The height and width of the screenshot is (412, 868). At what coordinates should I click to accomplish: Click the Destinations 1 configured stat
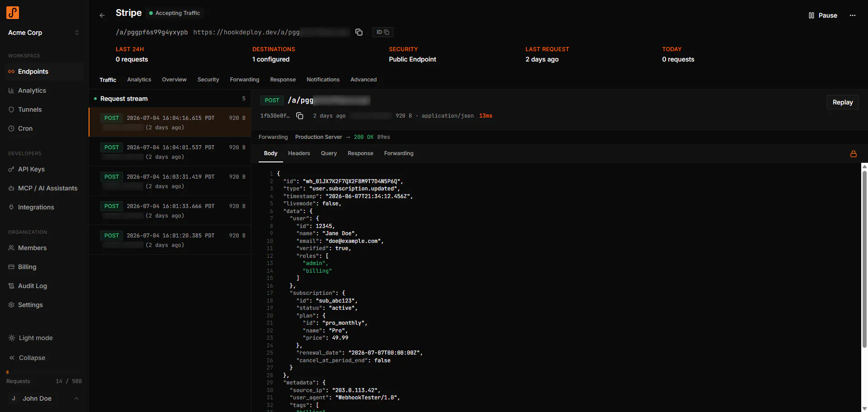pyautogui.click(x=273, y=54)
